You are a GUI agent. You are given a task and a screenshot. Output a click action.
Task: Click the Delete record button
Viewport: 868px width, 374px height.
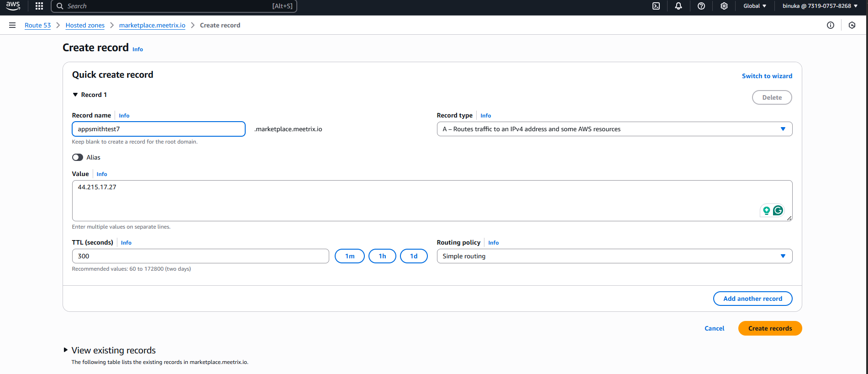(x=772, y=97)
